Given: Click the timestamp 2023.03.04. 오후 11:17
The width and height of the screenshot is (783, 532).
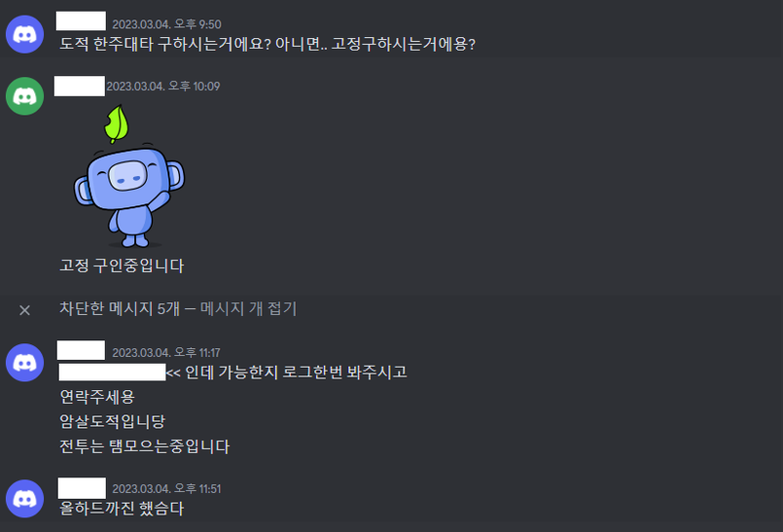Looking at the screenshot, I should pyautogui.click(x=166, y=352).
